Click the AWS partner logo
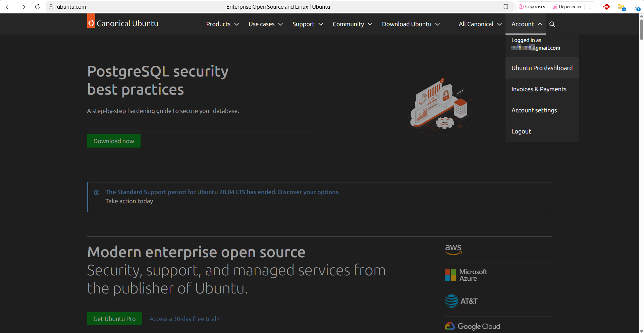Viewport: 644px width, 333px height. (x=453, y=249)
